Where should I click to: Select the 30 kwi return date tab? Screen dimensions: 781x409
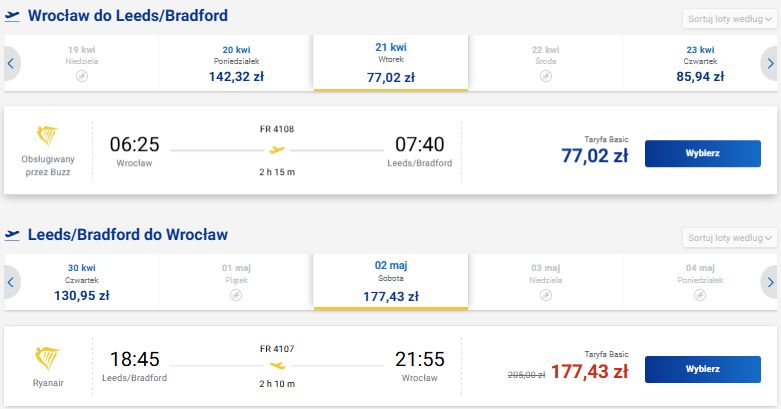(82, 282)
